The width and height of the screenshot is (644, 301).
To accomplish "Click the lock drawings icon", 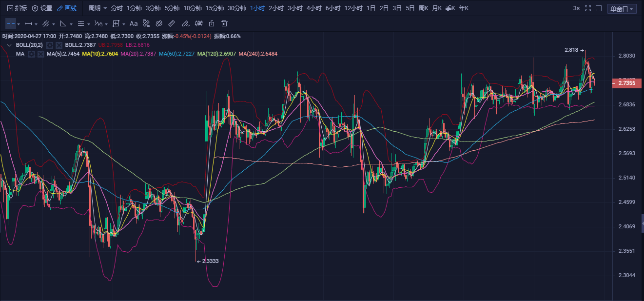I will coord(211,23).
